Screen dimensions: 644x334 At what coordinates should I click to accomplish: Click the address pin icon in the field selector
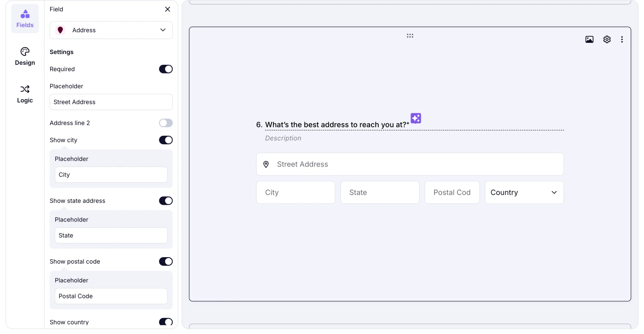61,30
